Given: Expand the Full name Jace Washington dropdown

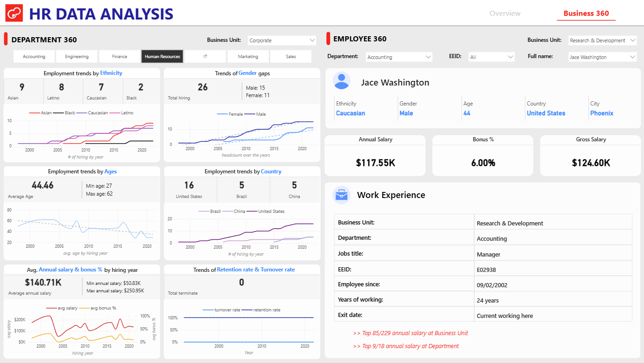Looking at the screenshot, I should (603, 57).
